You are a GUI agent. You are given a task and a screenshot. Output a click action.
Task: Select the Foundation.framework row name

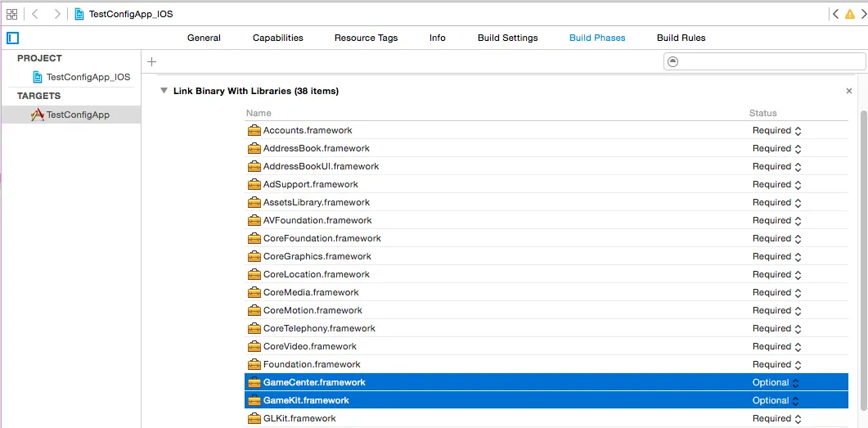pos(312,364)
